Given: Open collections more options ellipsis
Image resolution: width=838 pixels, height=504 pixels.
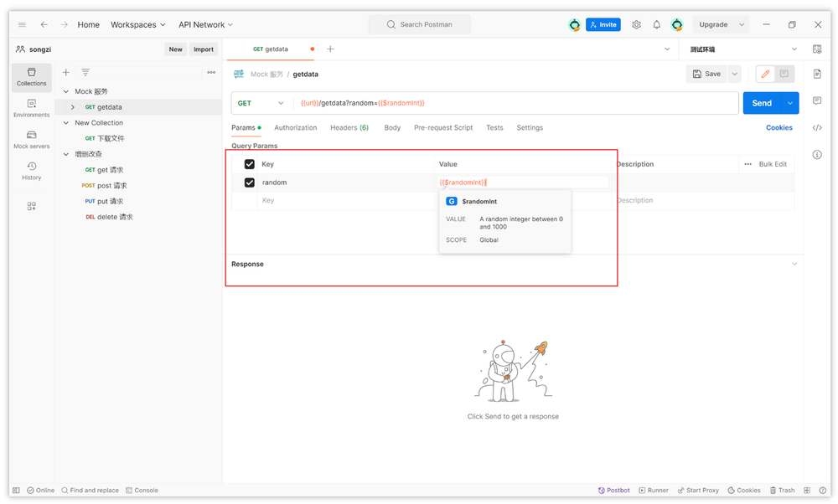Looking at the screenshot, I should [x=211, y=72].
